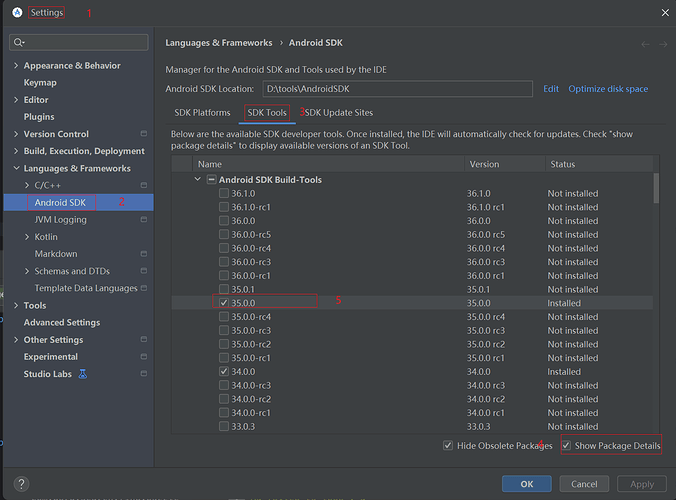Click the search magnifier icon in settings

19,42
